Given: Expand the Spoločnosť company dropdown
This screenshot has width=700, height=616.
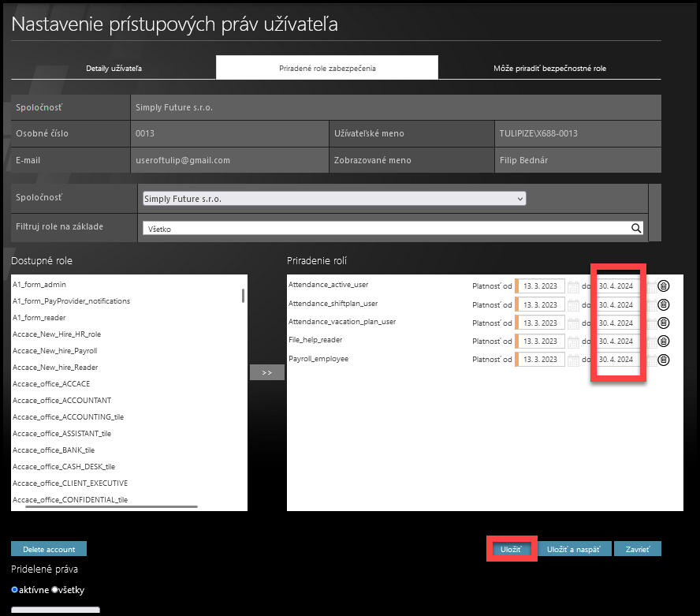Looking at the screenshot, I should [334, 199].
